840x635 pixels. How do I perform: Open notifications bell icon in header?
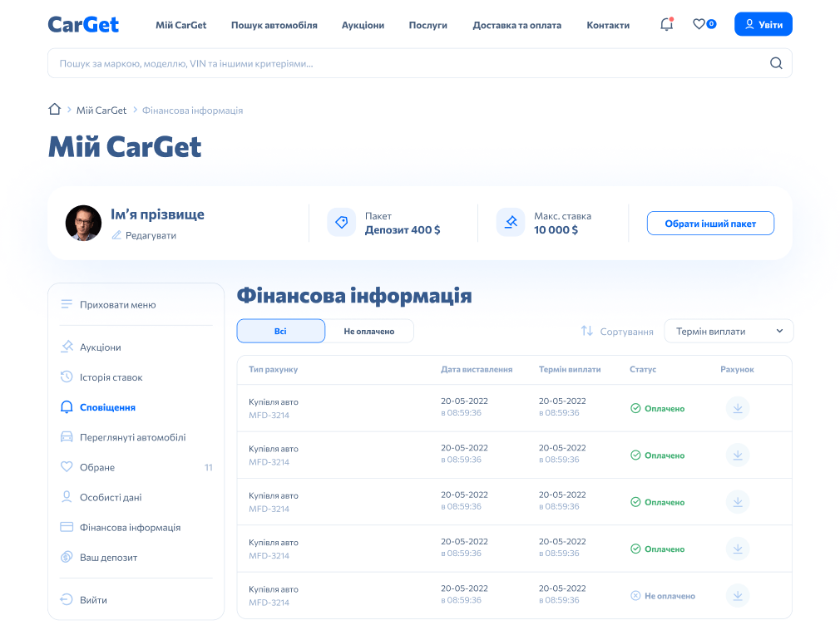(x=666, y=25)
